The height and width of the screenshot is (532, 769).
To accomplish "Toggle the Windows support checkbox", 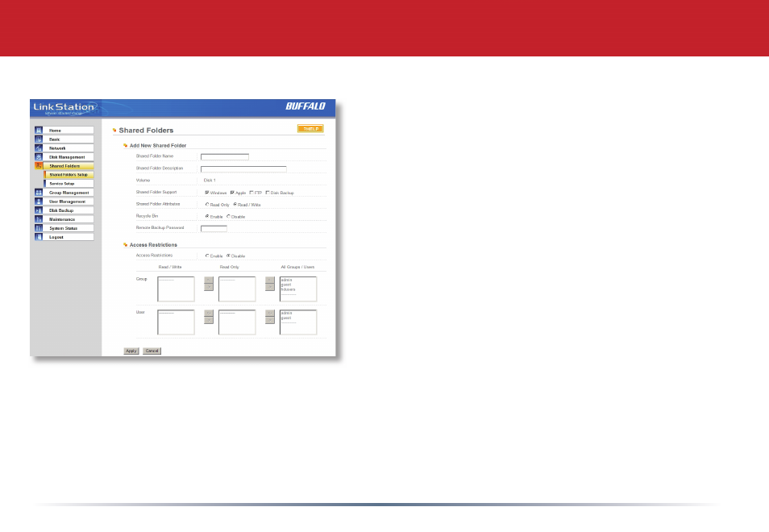I will (207, 193).
